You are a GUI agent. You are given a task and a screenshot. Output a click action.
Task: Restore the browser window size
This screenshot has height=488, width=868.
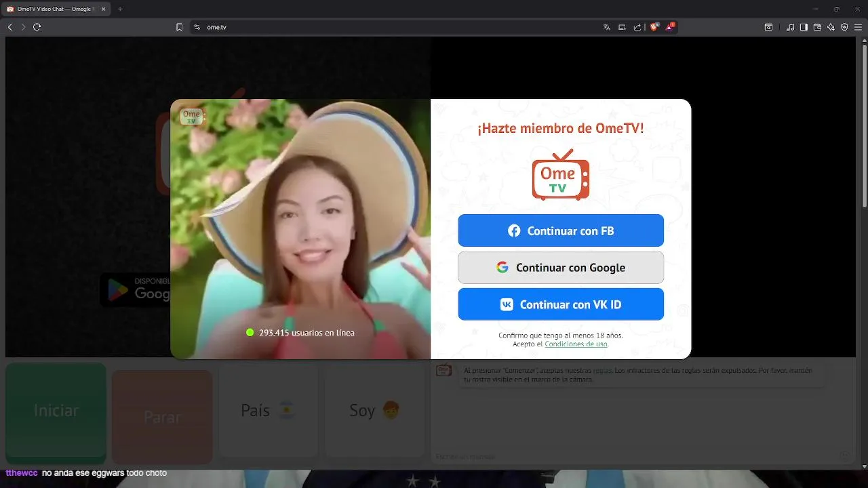point(836,9)
